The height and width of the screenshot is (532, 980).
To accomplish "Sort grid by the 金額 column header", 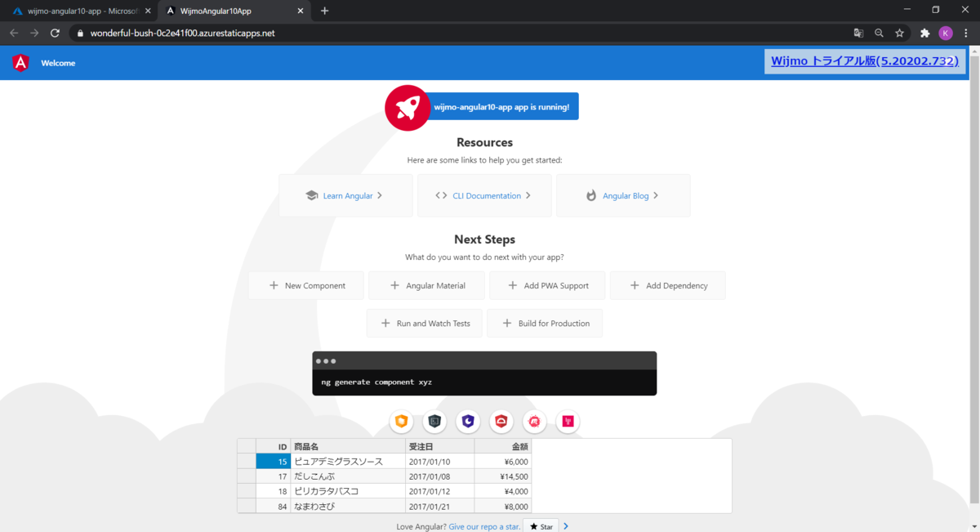I will [503, 446].
